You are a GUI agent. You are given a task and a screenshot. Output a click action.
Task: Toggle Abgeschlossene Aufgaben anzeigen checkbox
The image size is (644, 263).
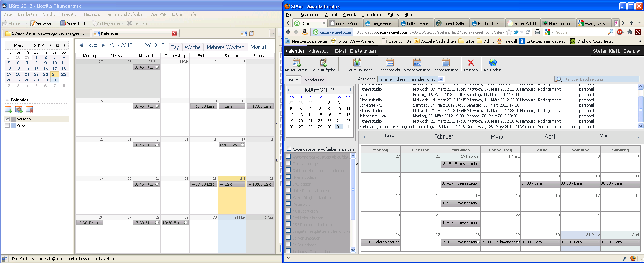tap(289, 149)
